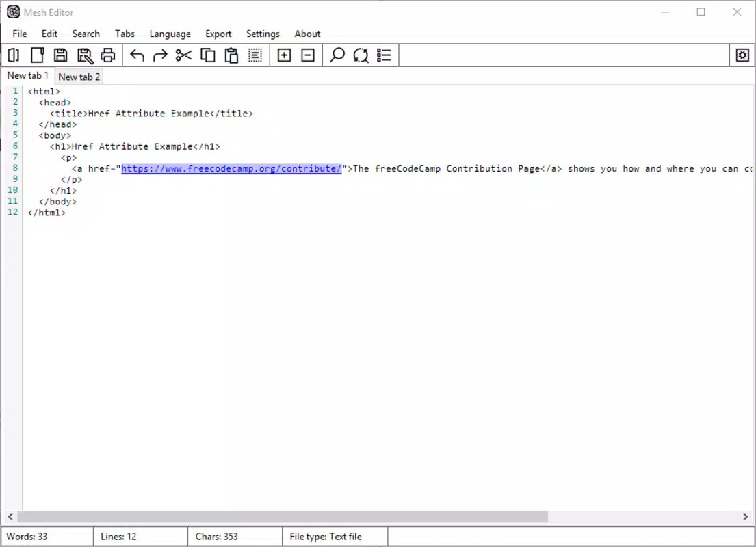
Task: Zoom in with plus icon
Action: click(x=285, y=55)
